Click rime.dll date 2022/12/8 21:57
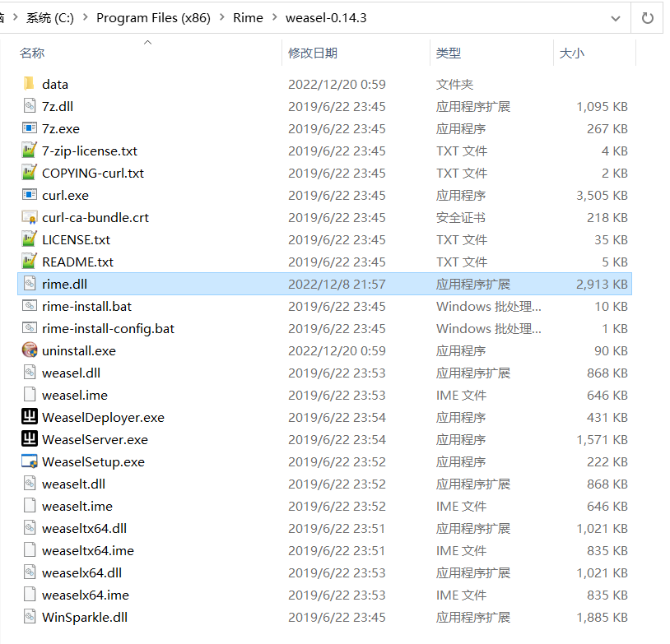Image resolution: width=670 pixels, height=644 pixels. pos(337,284)
